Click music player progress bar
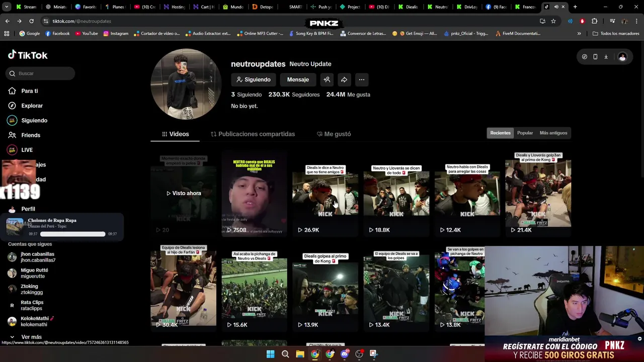Viewport: 644px width, 362px height. pos(73,234)
